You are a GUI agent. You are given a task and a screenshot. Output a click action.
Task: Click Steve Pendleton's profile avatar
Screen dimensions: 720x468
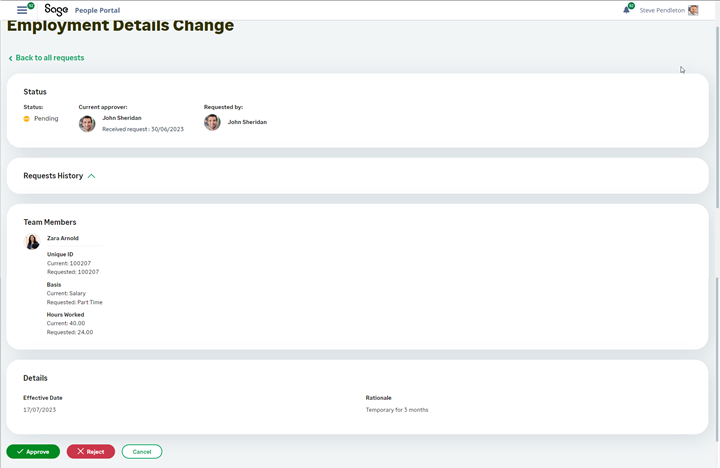point(693,10)
